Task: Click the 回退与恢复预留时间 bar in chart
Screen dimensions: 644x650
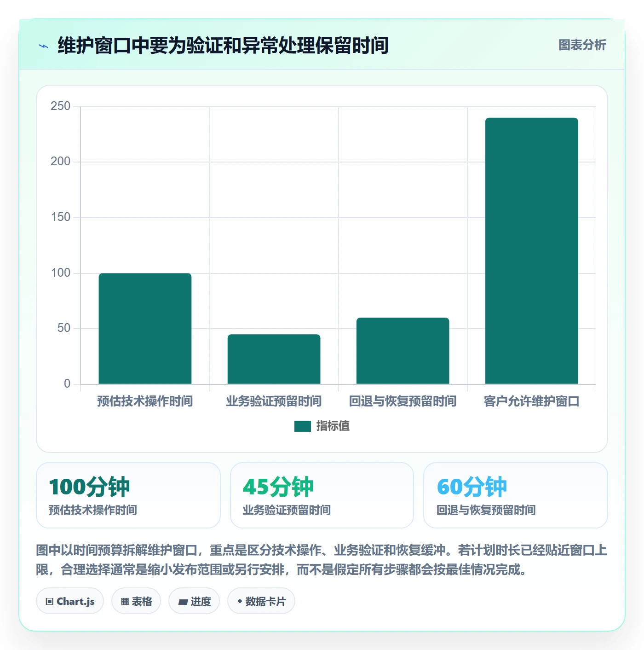Action: 402,351
